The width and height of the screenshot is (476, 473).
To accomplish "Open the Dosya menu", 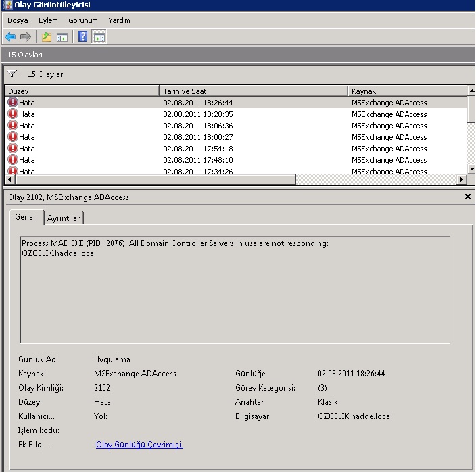I will pos(18,20).
